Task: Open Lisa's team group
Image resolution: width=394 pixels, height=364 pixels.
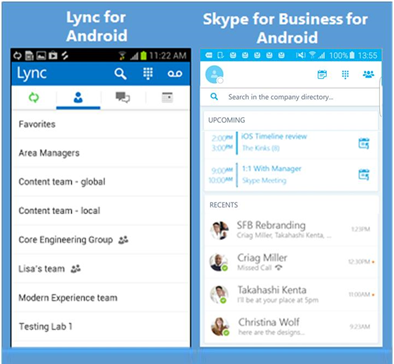Action: (x=101, y=269)
